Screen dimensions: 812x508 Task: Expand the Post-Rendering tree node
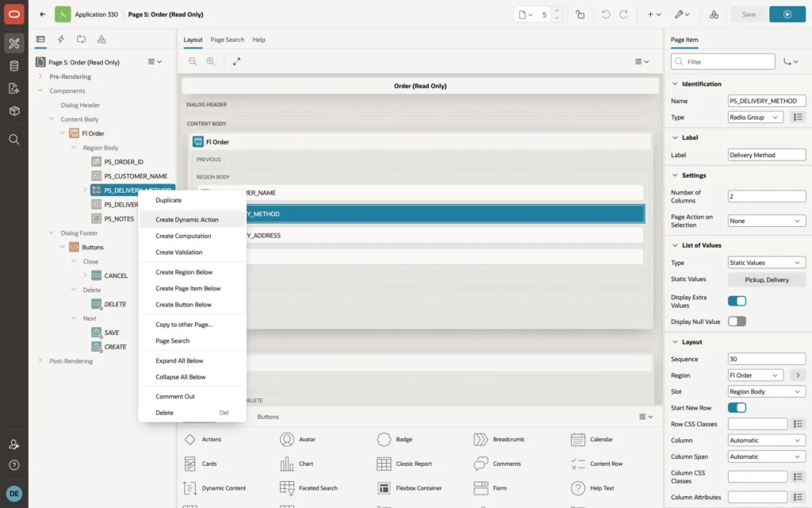click(40, 361)
